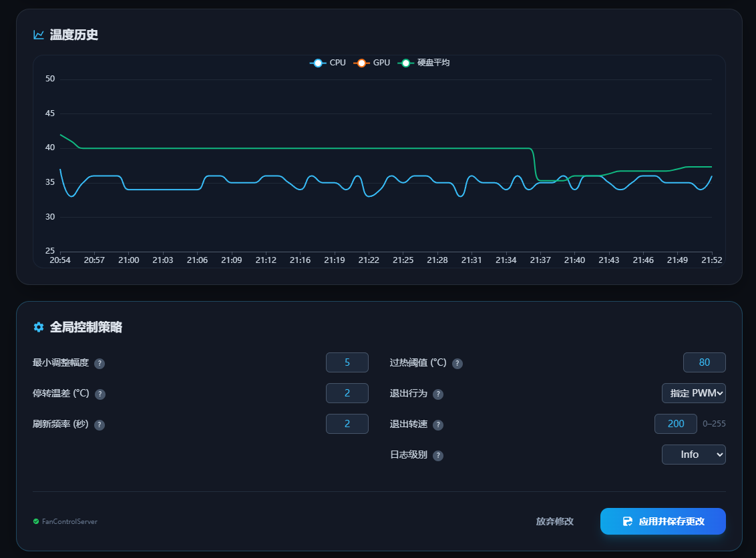Screen dimensions: 756x558
Task: Toggle CPU series in chart legend
Action: point(328,63)
